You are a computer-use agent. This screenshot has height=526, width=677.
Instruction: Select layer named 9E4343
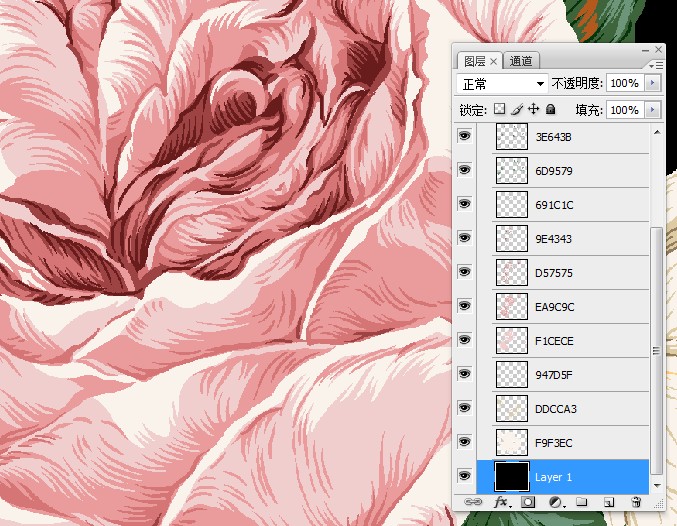point(554,239)
